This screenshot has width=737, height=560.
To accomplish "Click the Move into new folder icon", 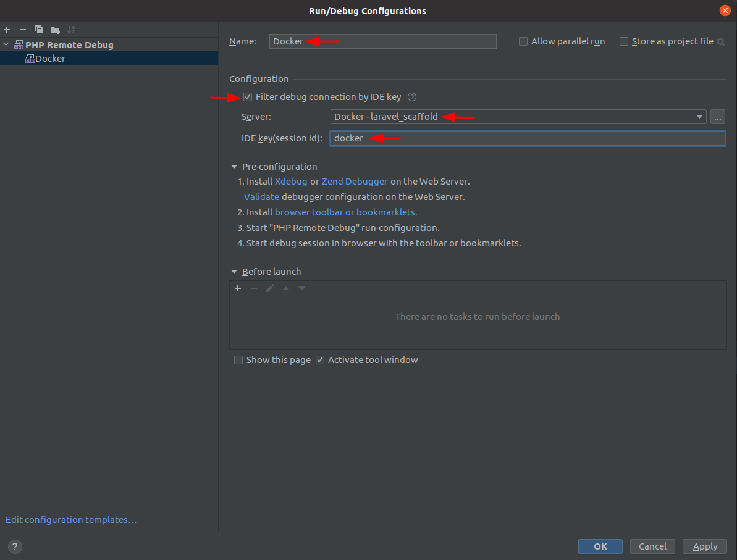I will click(x=55, y=30).
